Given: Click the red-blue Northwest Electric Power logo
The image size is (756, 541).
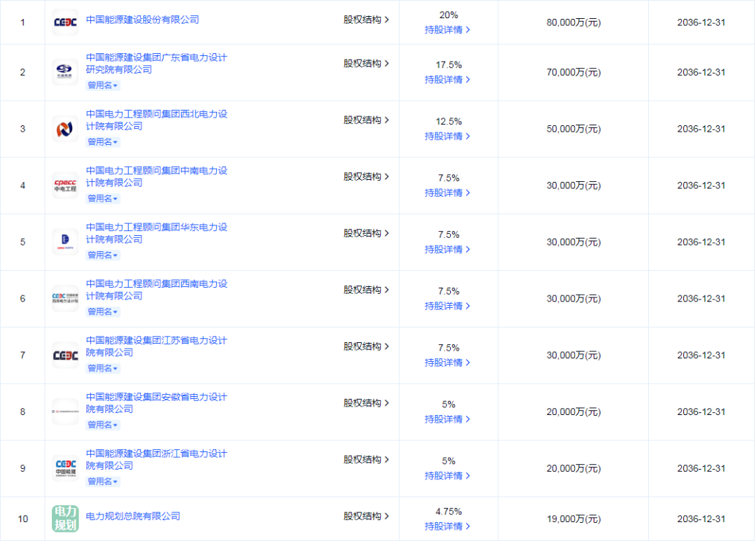Looking at the screenshot, I should point(65,129).
